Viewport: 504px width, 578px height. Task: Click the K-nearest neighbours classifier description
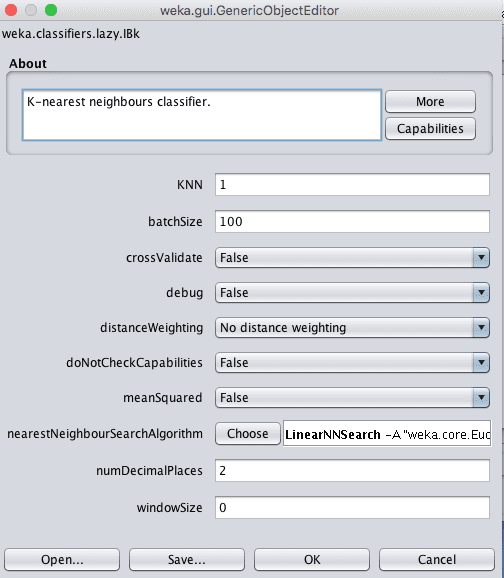[202, 115]
